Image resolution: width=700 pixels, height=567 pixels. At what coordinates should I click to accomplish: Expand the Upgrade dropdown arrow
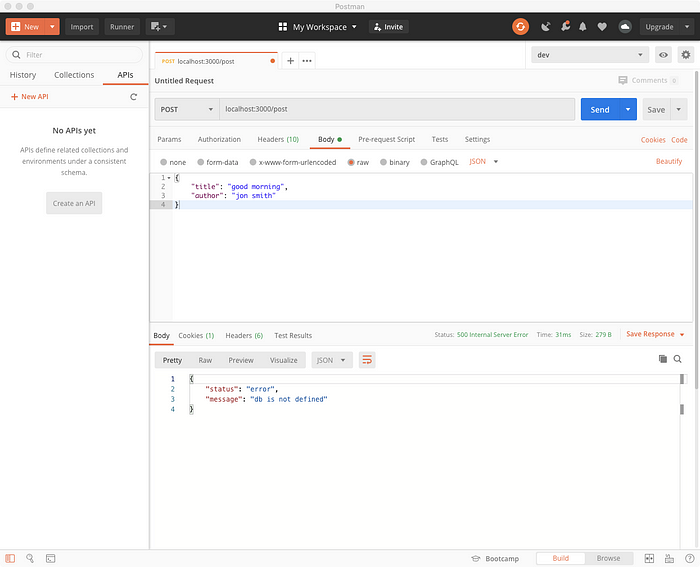(687, 27)
